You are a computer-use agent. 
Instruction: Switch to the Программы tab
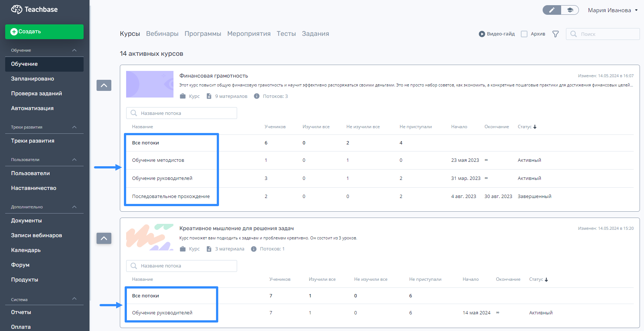[x=203, y=34]
